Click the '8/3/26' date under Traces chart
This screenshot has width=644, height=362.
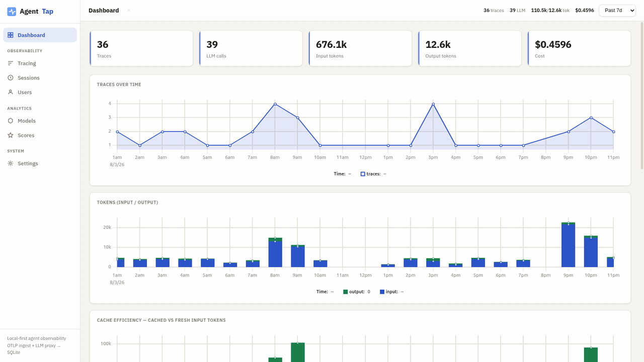(x=117, y=165)
